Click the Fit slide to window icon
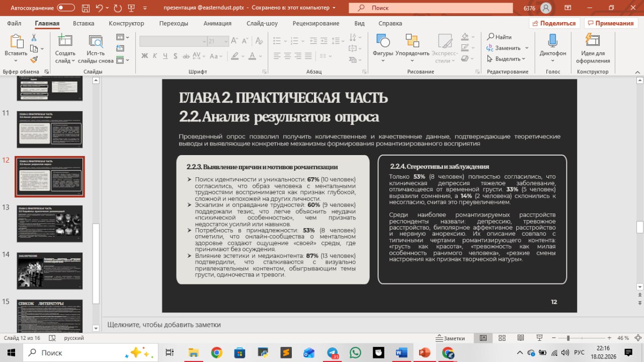The height and width of the screenshot is (362, 644). coord(638,338)
